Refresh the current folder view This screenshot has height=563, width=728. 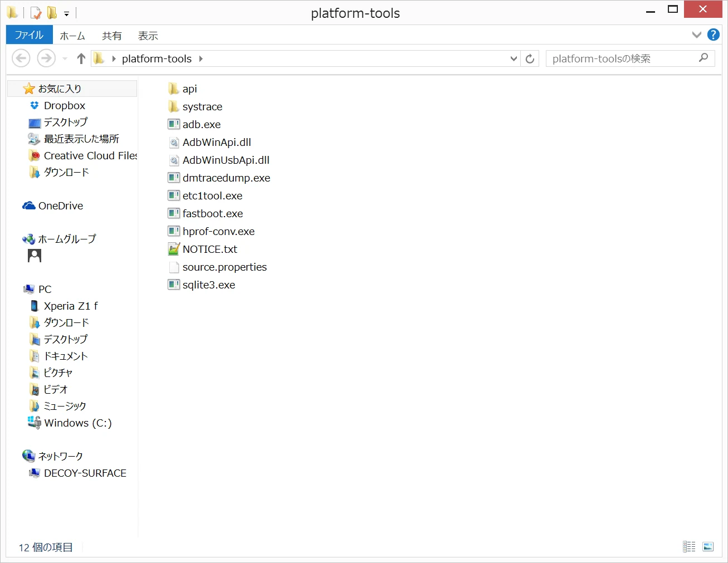coord(530,58)
